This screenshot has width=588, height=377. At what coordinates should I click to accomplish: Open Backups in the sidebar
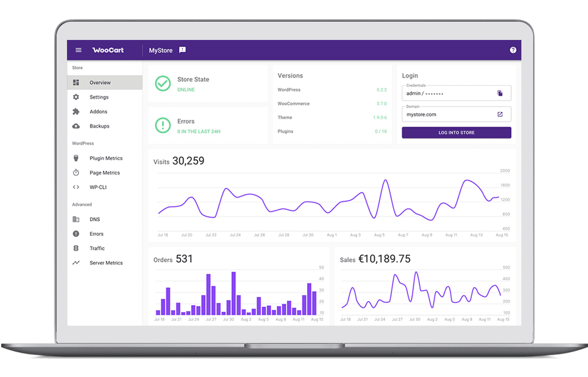(105, 126)
